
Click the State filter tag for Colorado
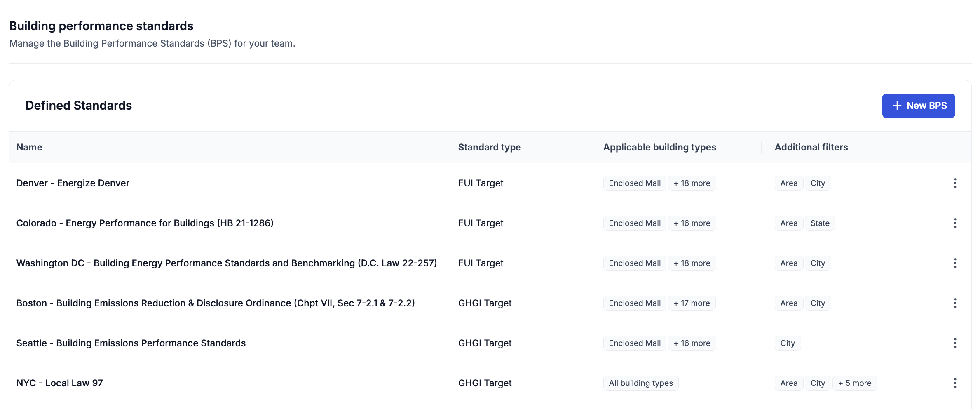click(x=820, y=223)
